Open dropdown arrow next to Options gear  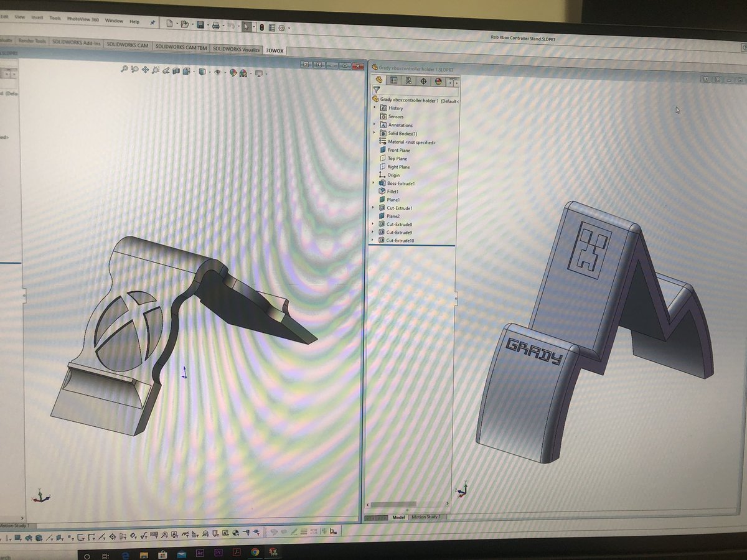[289, 28]
